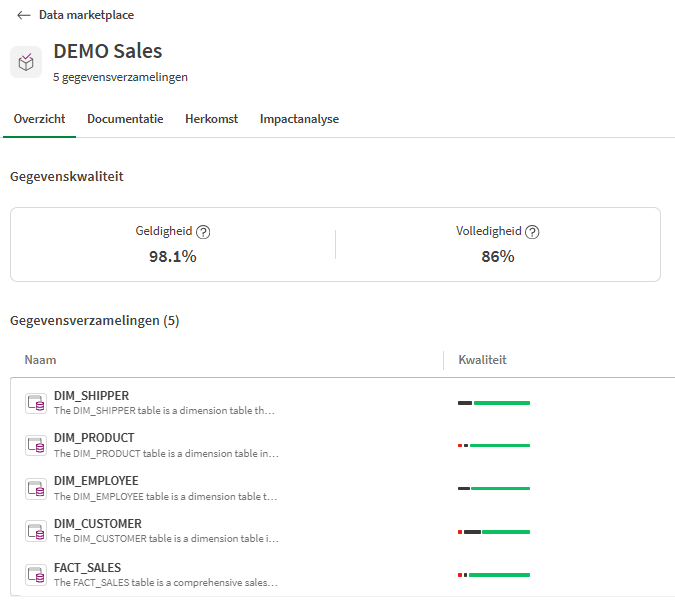The image size is (675, 616).
Task: Open help icon next to Geldigheid
Action: point(203,232)
